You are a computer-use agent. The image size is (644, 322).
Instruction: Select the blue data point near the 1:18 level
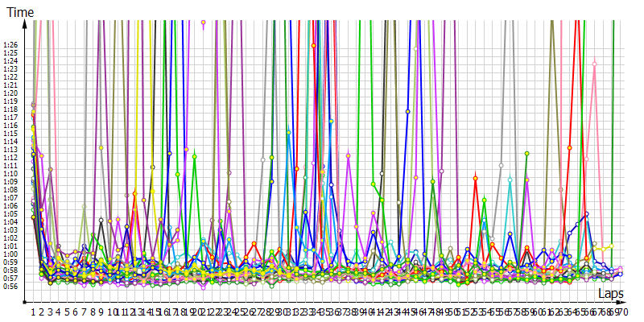(408, 111)
